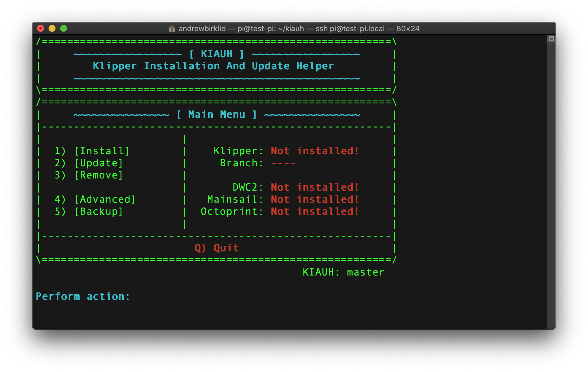Screen dimensions: 588x372
Task: Click the DWC2 Not installed status
Action: tap(315, 187)
